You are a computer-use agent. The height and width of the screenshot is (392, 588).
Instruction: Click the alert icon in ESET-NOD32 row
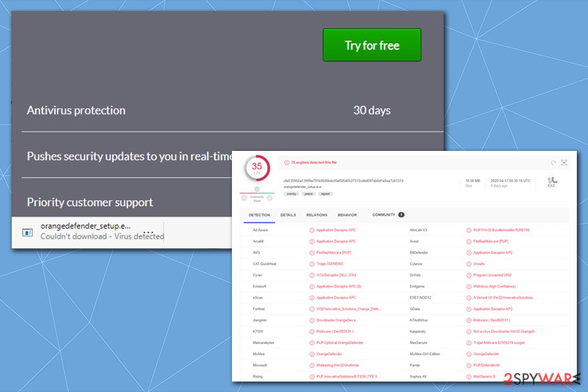[x=468, y=297]
